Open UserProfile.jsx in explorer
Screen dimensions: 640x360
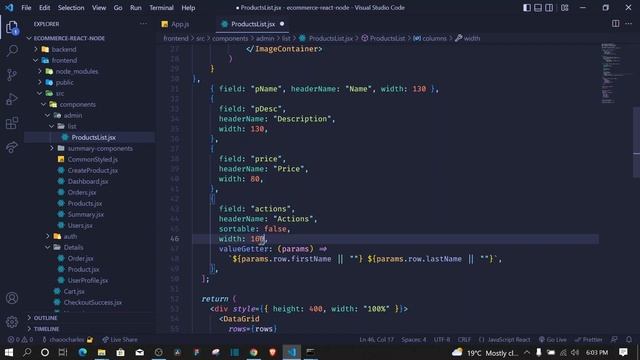pos(88,280)
